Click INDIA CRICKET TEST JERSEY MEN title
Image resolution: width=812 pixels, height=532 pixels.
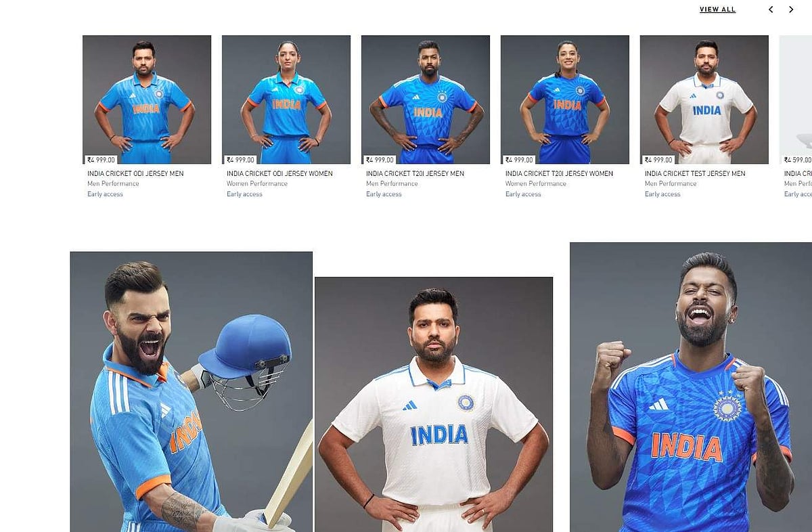(x=695, y=174)
